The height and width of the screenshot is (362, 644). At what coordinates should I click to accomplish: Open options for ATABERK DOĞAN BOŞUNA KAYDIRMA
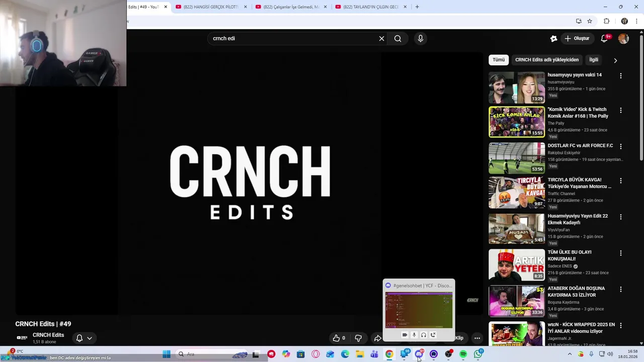(620, 289)
